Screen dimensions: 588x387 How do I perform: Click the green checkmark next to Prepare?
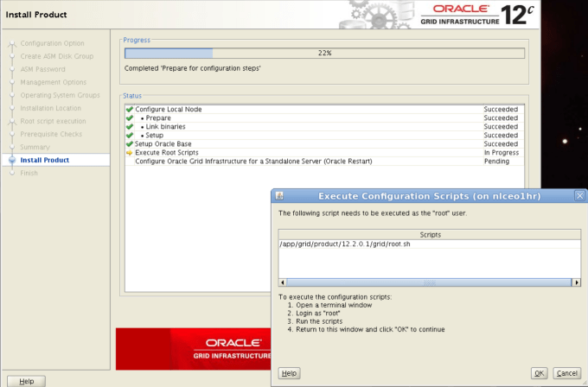point(129,118)
